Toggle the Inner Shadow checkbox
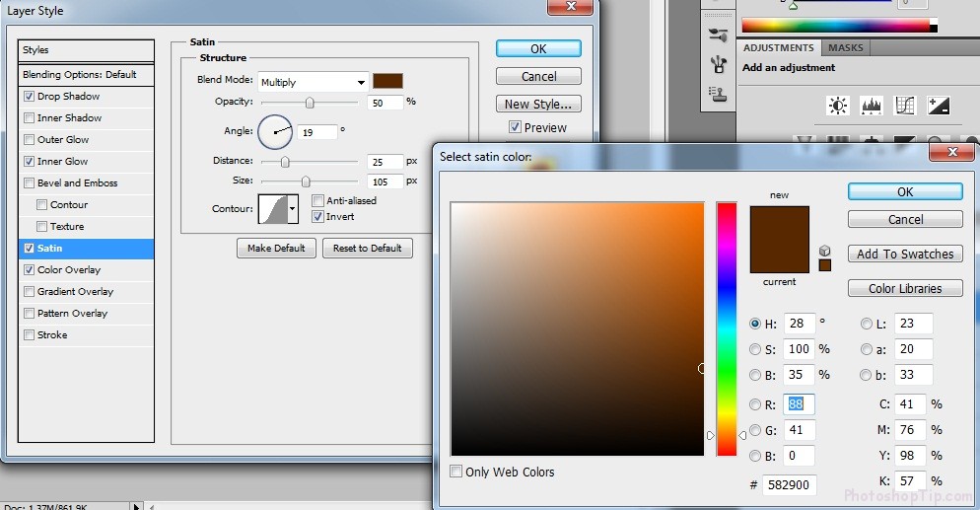Image resolution: width=980 pixels, height=510 pixels. pos(29,117)
